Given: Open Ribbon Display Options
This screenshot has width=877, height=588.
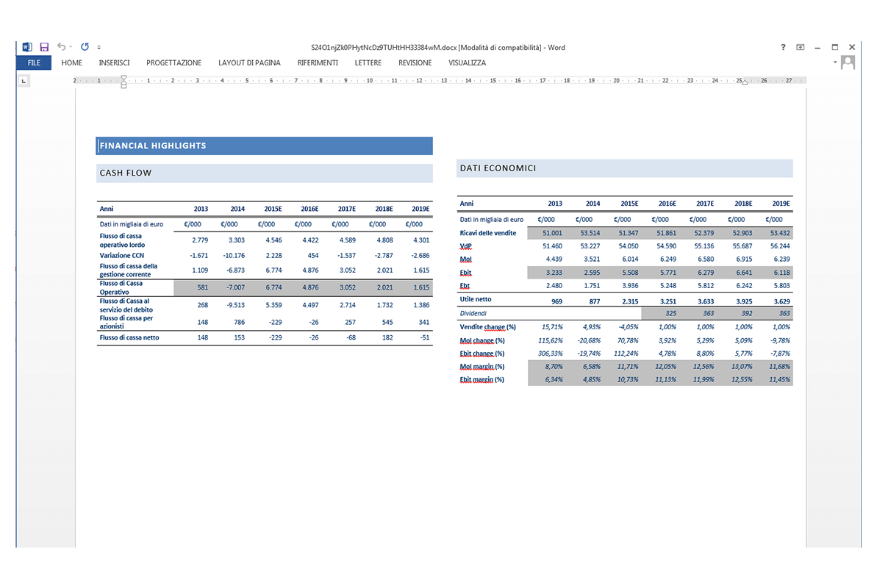Looking at the screenshot, I should click(x=801, y=47).
